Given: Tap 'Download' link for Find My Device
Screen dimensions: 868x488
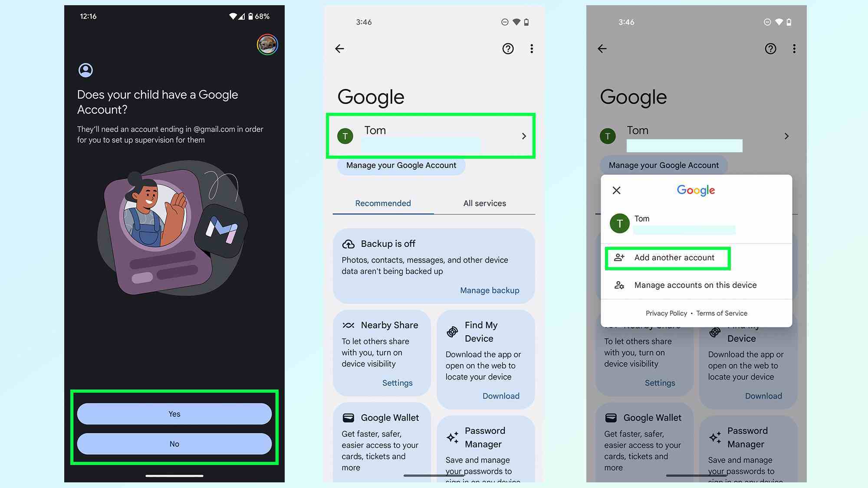Looking at the screenshot, I should tap(501, 395).
